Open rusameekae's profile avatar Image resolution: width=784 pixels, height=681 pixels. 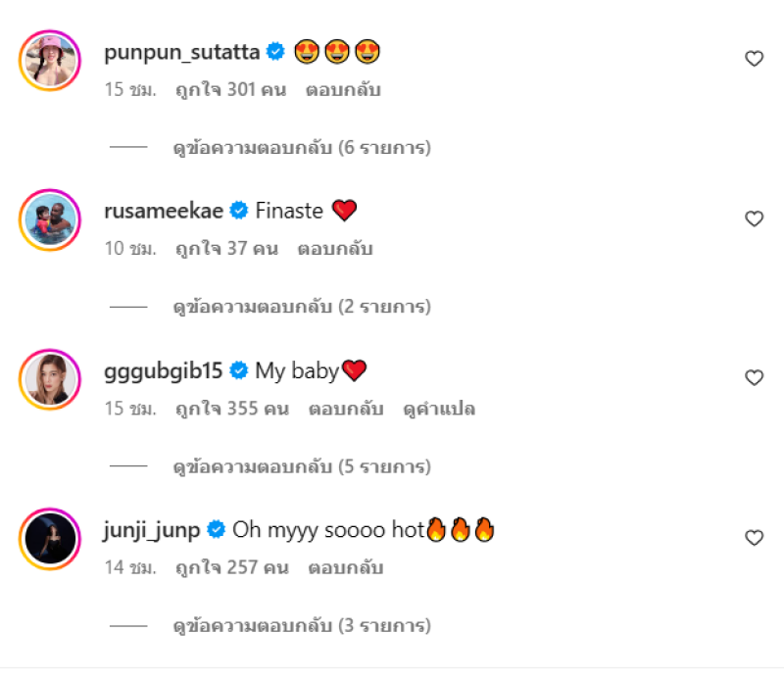point(49,219)
